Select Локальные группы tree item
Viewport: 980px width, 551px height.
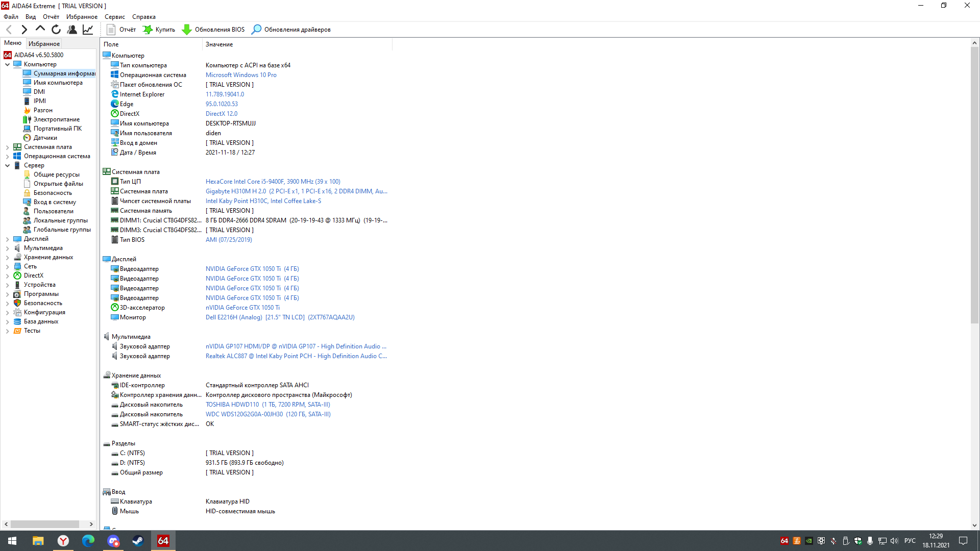pyautogui.click(x=56, y=220)
